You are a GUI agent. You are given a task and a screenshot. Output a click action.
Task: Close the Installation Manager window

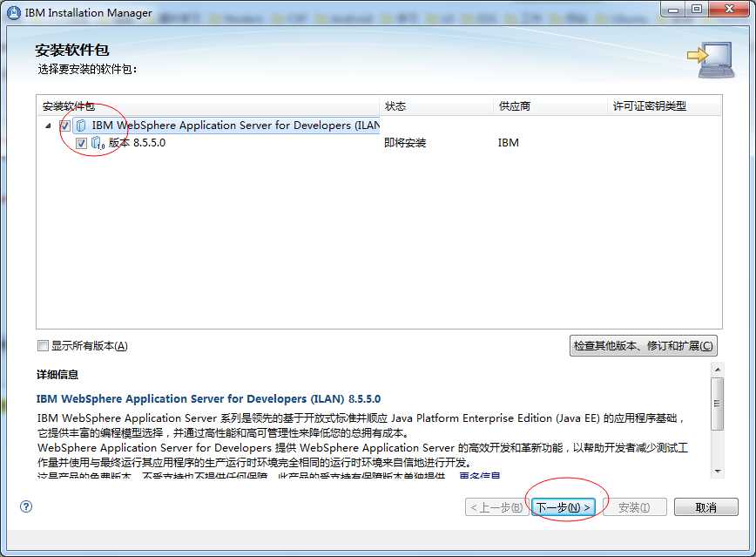tap(730, 10)
